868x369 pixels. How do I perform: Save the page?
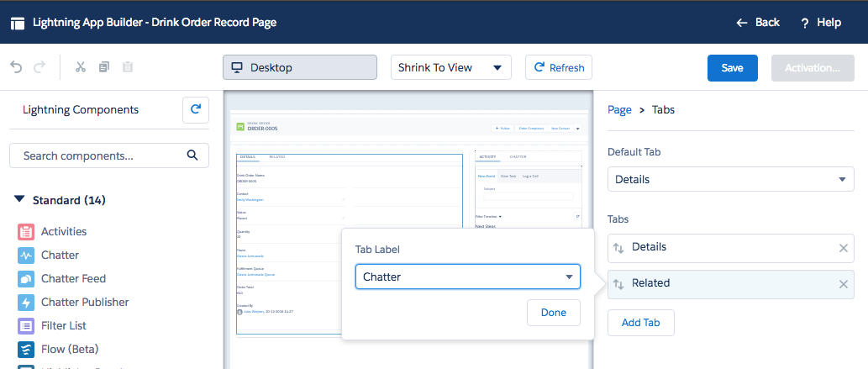(x=732, y=68)
